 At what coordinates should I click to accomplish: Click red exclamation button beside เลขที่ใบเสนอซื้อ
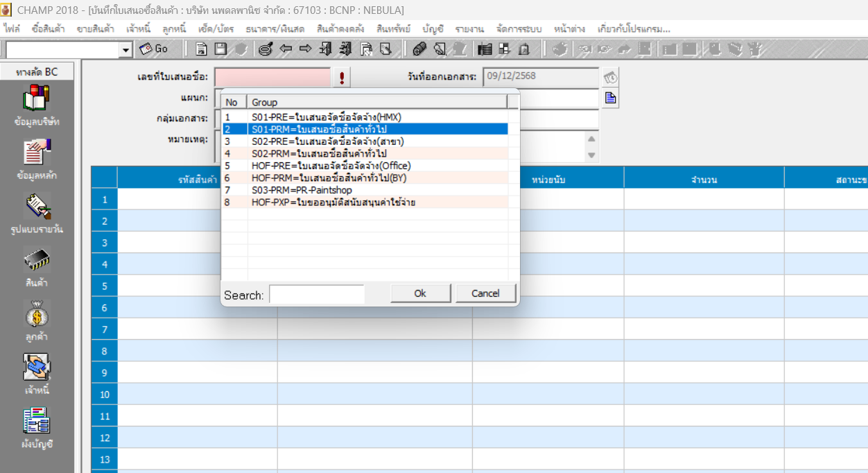[342, 78]
